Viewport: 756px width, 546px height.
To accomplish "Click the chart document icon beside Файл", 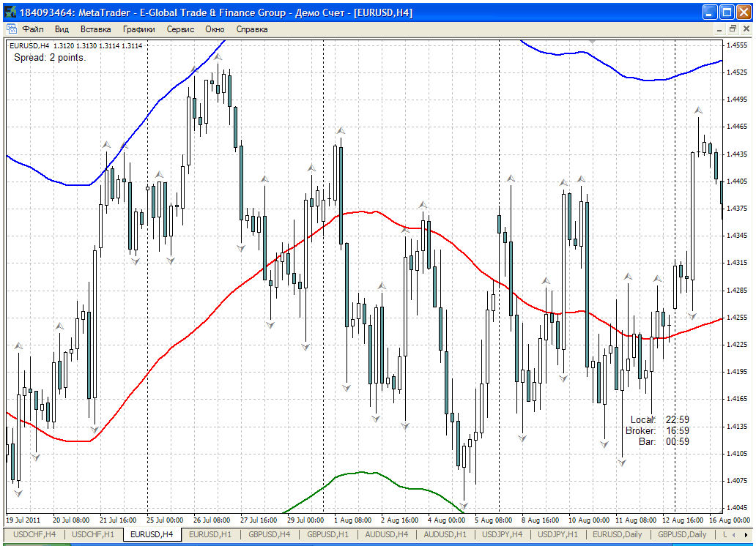I will 12,29.
